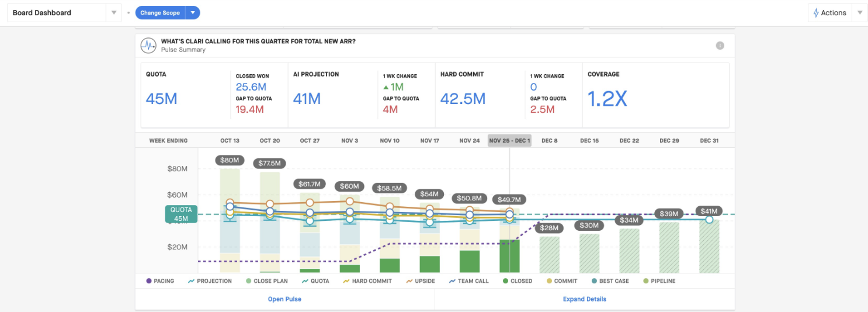Click the $54M bar label
Screen dimensions: 868x312
point(429,194)
